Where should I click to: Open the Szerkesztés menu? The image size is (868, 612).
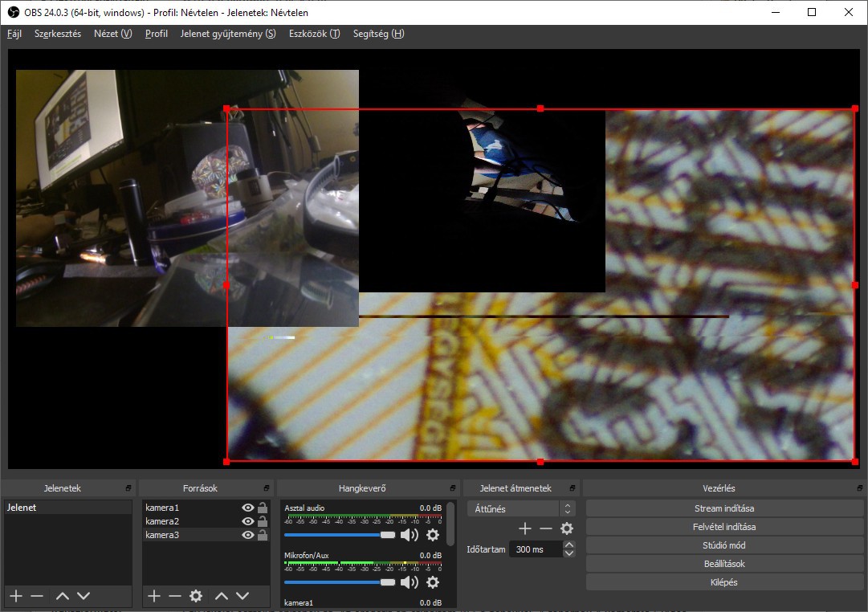(58, 34)
